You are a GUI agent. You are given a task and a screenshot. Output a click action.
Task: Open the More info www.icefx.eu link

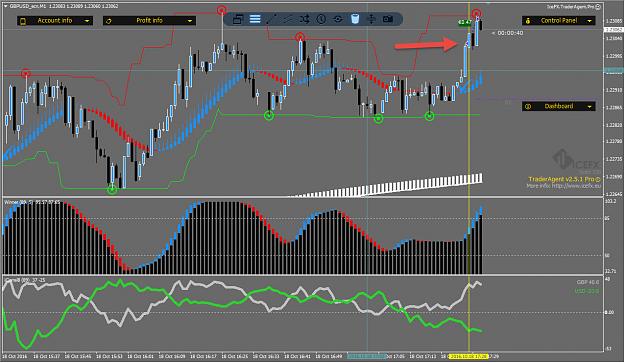pos(564,186)
